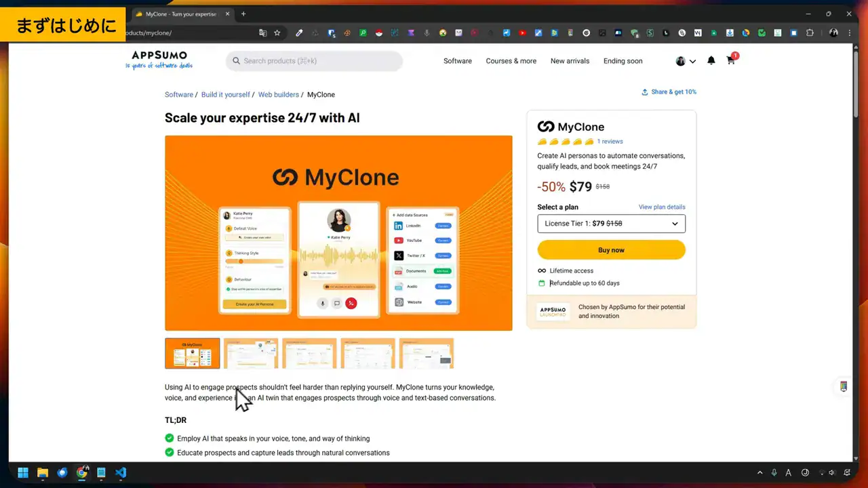This screenshot has height=488, width=868.
Task: Click the search magnifier icon
Action: pyautogui.click(x=236, y=60)
